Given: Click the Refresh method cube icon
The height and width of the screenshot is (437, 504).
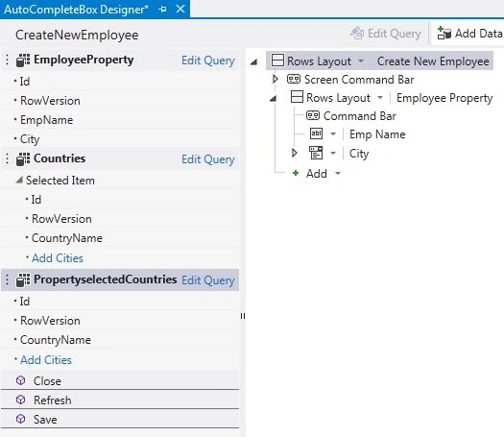Looking at the screenshot, I should click(x=20, y=400).
